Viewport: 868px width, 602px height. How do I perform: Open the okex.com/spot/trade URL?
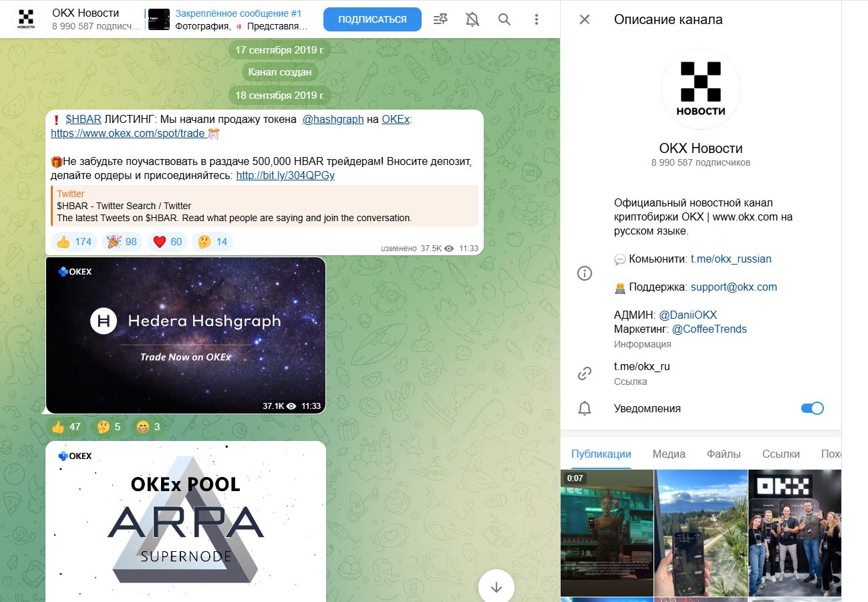pyautogui.click(x=128, y=133)
